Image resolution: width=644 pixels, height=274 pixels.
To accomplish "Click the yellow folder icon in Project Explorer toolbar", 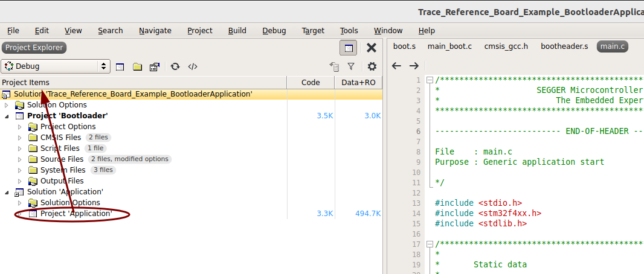I will click(137, 66).
